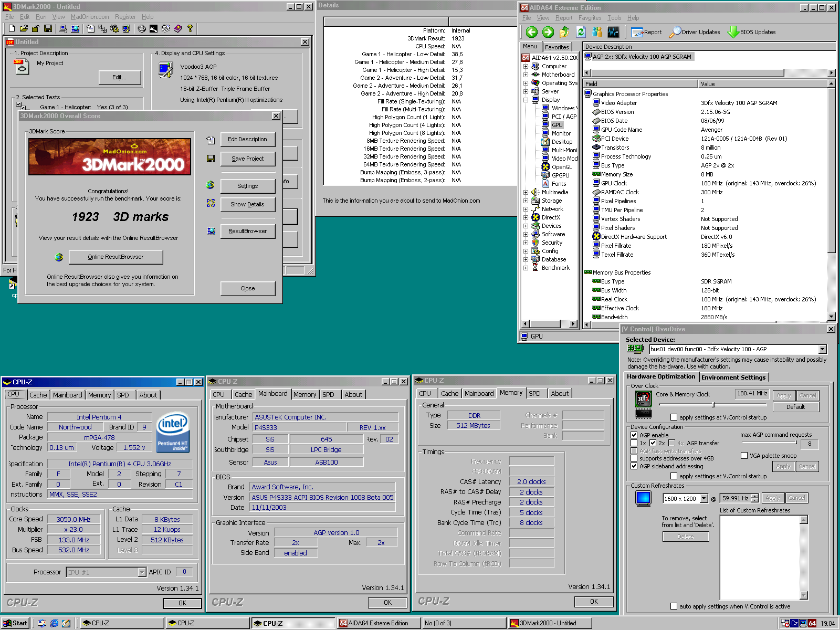Image resolution: width=840 pixels, height=630 pixels.
Task: Click the Windows Start button
Action: (x=15, y=623)
